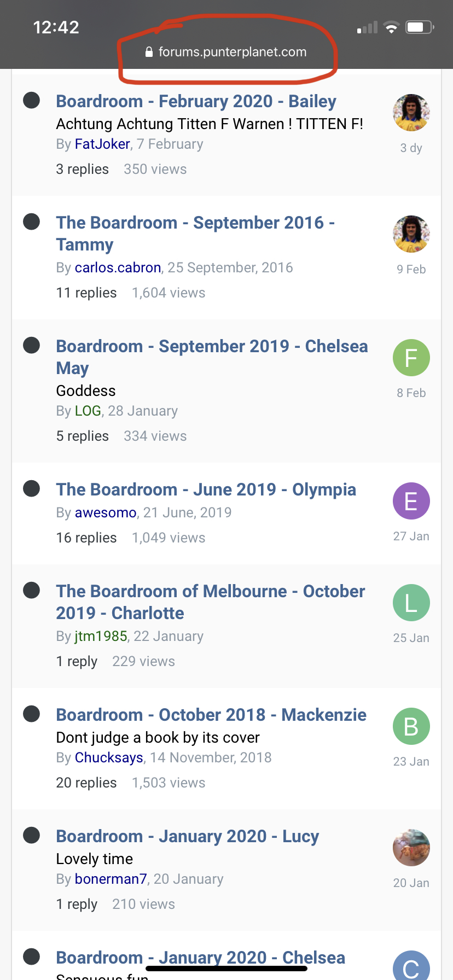Visit author profile carlos.cabron

[118, 267]
